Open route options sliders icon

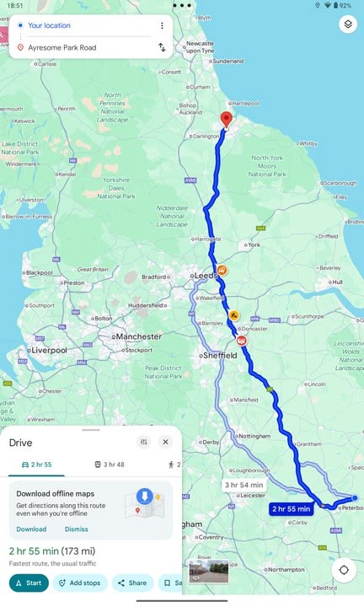(x=144, y=442)
